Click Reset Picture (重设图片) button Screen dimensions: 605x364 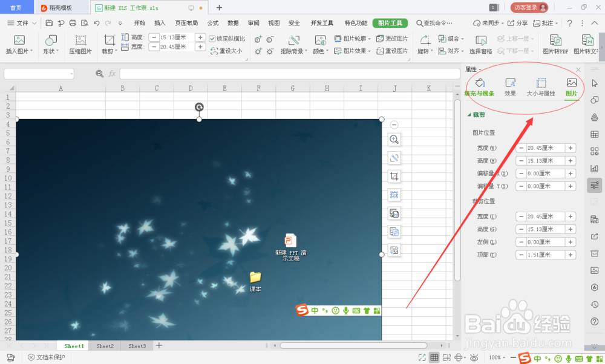(392, 51)
